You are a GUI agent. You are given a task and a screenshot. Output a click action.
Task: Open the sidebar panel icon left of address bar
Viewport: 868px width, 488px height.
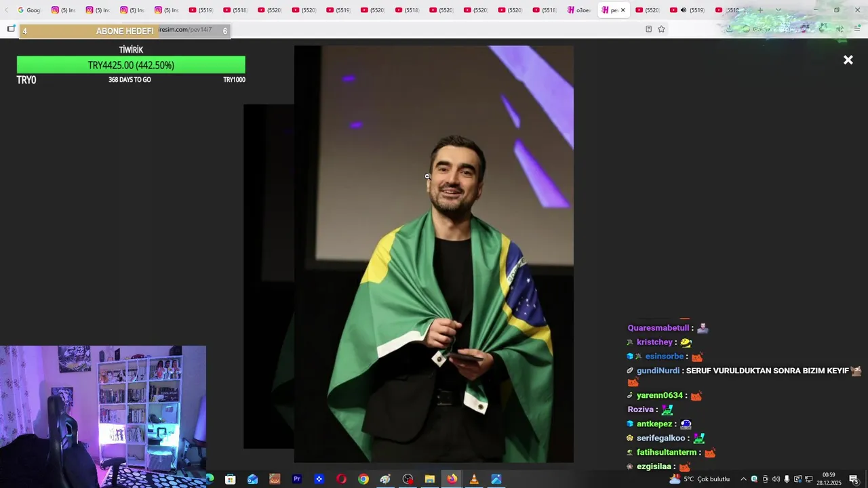(x=11, y=29)
